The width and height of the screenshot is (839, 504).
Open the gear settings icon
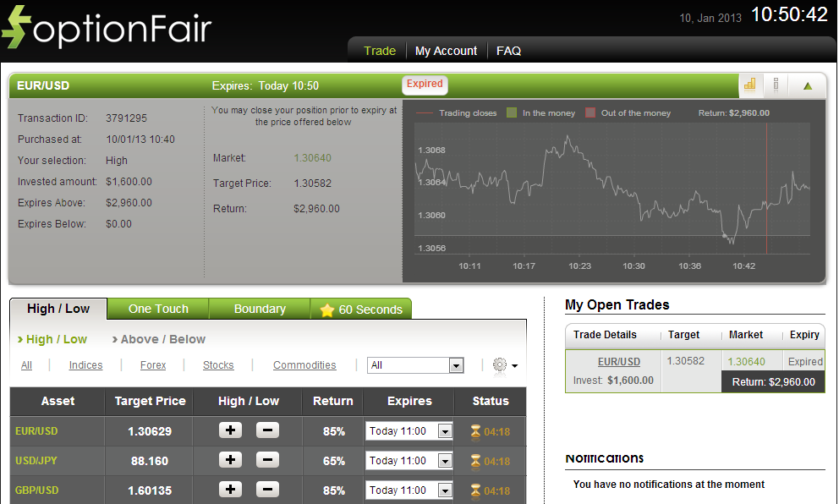500,365
